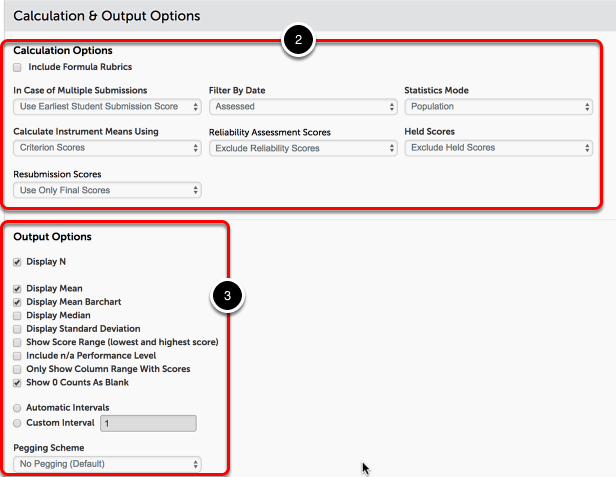Image resolution: width=616 pixels, height=477 pixels.
Task: Click the Display Mean Barchart label
Action: click(x=74, y=302)
